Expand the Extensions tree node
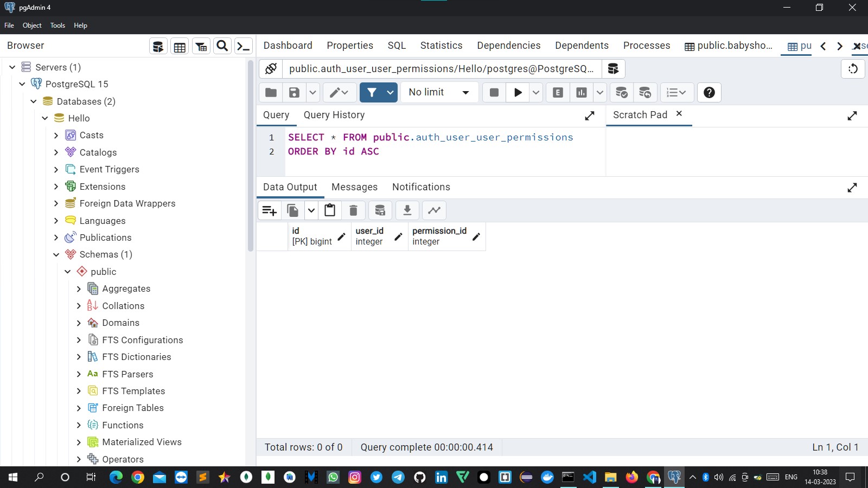Image resolution: width=868 pixels, height=488 pixels. pos(56,187)
